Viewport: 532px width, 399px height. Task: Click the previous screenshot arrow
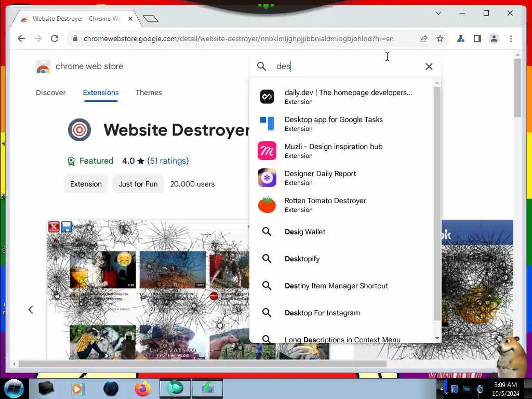pos(31,310)
